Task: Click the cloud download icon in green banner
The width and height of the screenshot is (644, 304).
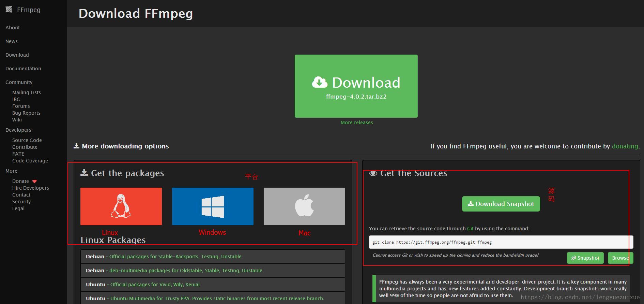Action: coord(320,82)
